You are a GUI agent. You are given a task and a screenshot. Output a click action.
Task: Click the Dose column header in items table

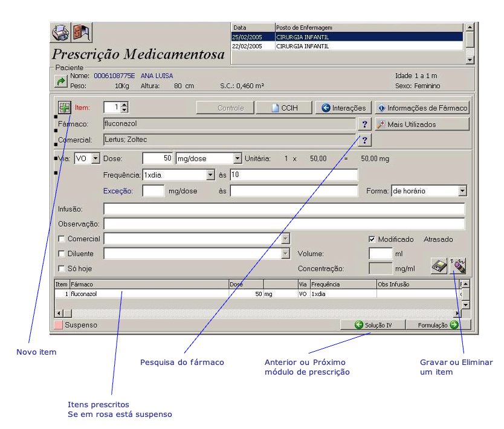pyautogui.click(x=246, y=284)
